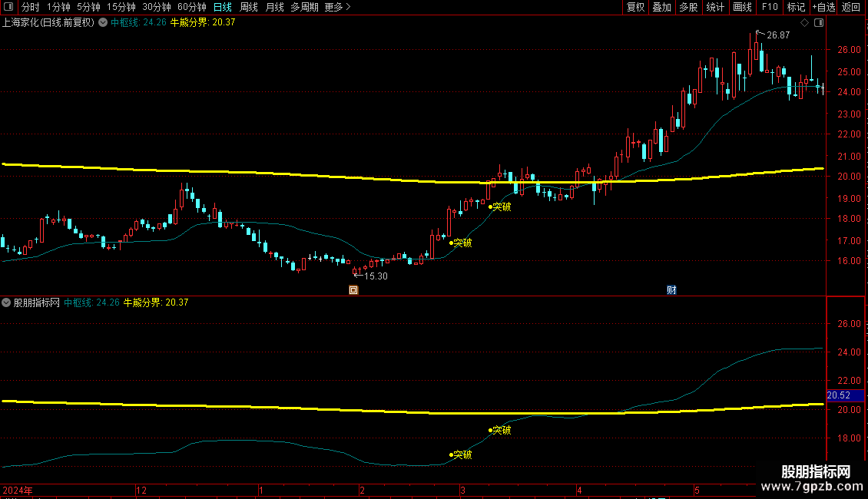The image size is (868, 499).
Task: Select the 5分钟 period
Action: tap(88, 7)
